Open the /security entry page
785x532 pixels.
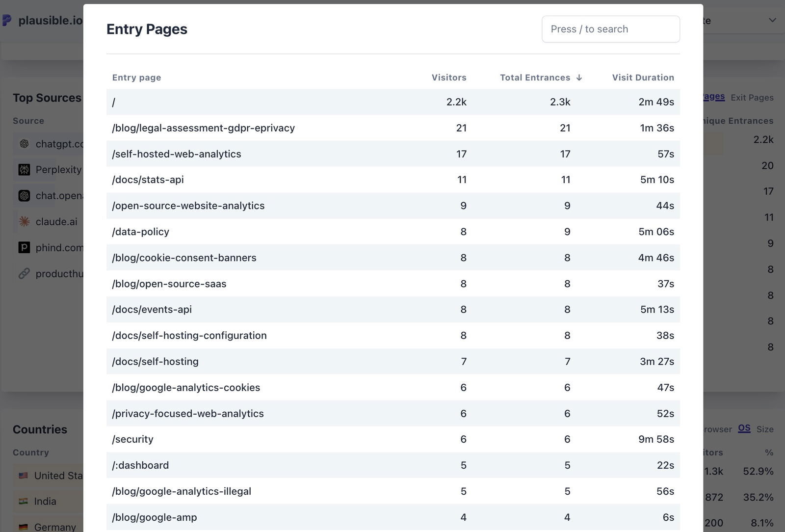pyautogui.click(x=132, y=439)
